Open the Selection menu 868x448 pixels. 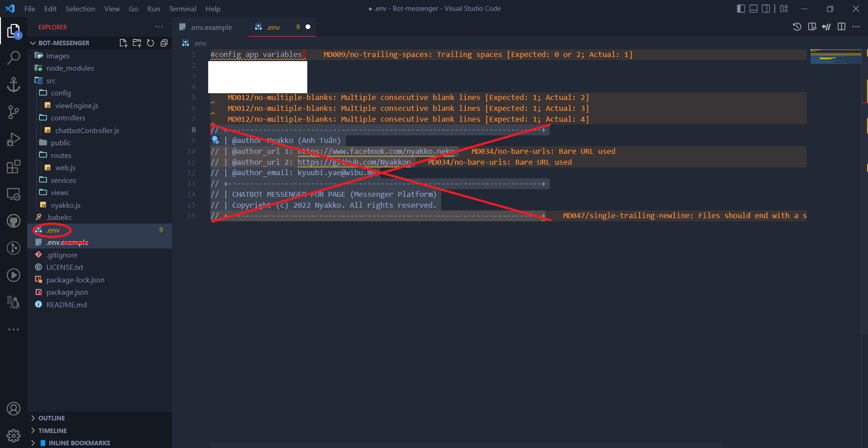pyautogui.click(x=80, y=9)
